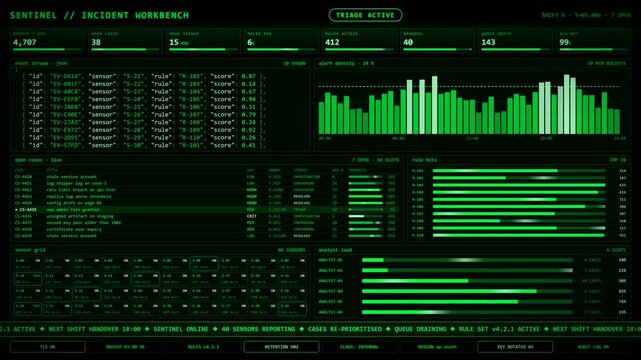Viewport: 641px width, 360px height.
Task: Select 'CASES RE-PRIORITISED' in the ticker
Action: 345,329
